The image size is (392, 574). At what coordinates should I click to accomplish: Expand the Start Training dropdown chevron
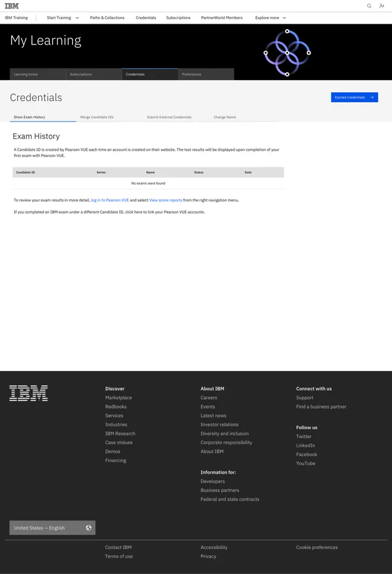click(x=77, y=18)
